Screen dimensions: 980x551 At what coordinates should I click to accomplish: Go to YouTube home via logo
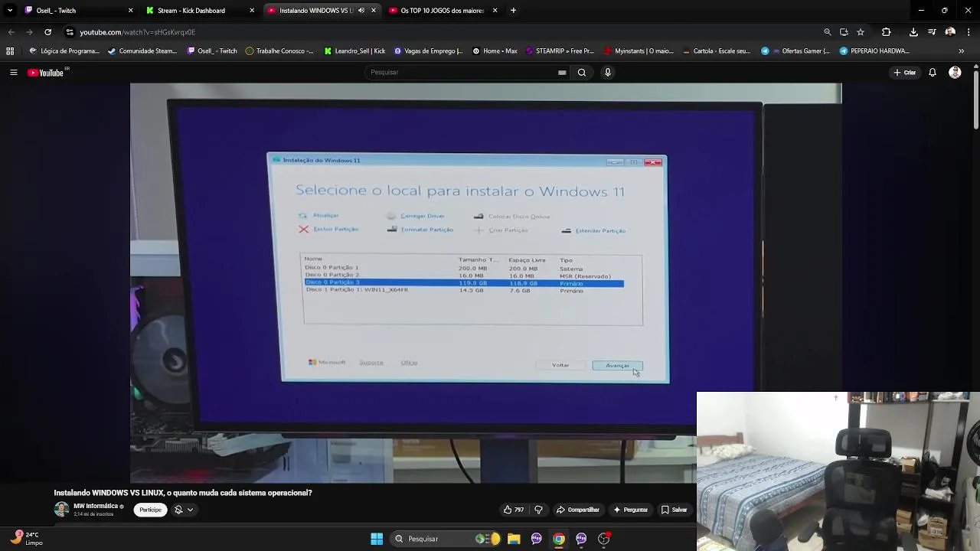tap(46, 73)
